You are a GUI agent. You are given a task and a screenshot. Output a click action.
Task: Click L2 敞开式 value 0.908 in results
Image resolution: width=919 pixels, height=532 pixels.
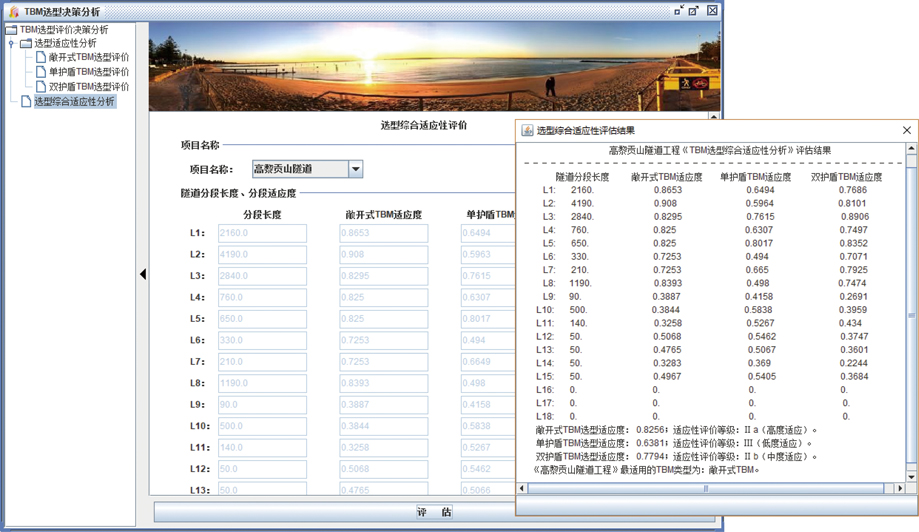pos(665,203)
